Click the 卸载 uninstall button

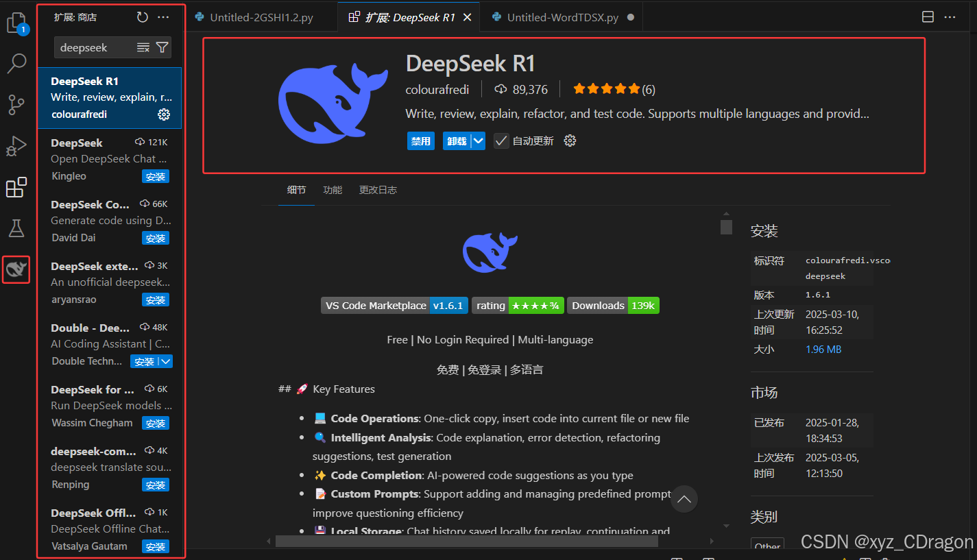click(457, 141)
